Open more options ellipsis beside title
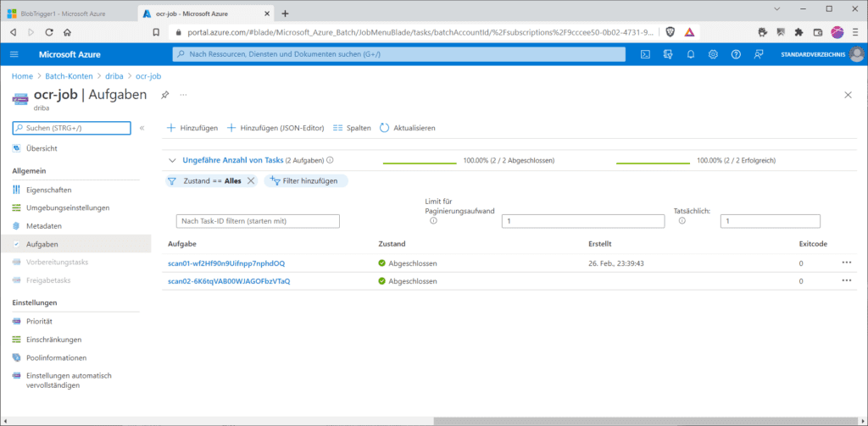This screenshot has width=868, height=426. (x=183, y=95)
